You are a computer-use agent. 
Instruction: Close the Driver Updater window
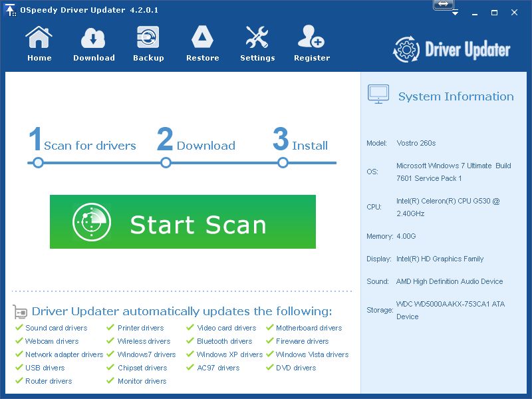coord(514,13)
